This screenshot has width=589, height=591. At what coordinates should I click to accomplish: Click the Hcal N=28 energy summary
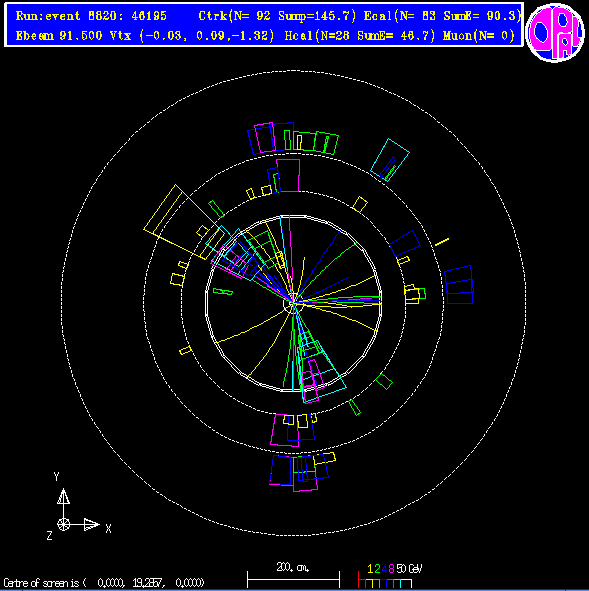tap(360, 36)
